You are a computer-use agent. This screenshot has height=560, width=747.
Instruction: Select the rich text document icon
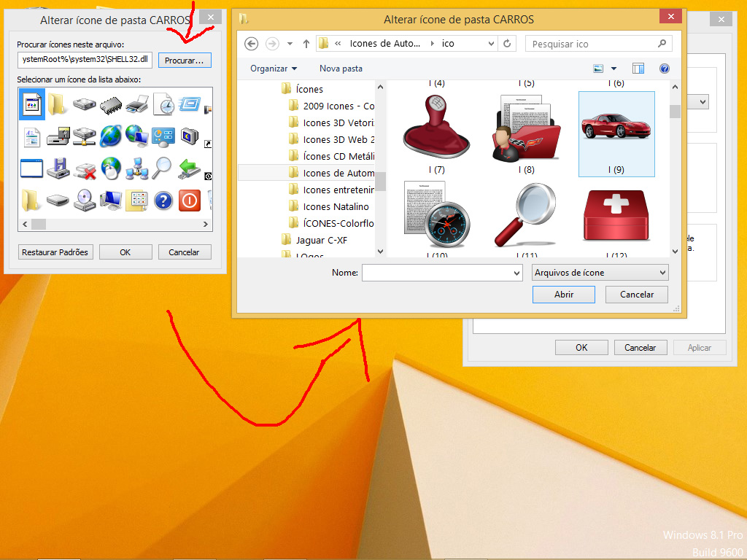pyautogui.click(x=32, y=137)
